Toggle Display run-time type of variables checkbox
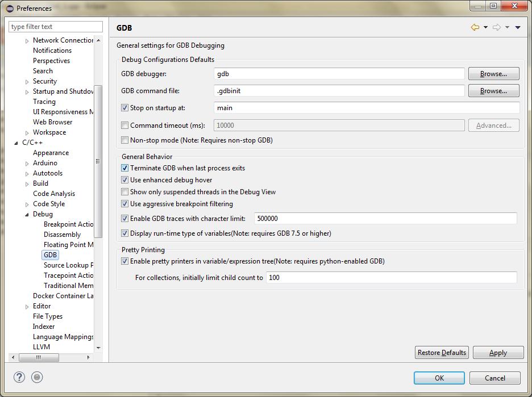This screenshot has height=397, width=532. (124, 233)
